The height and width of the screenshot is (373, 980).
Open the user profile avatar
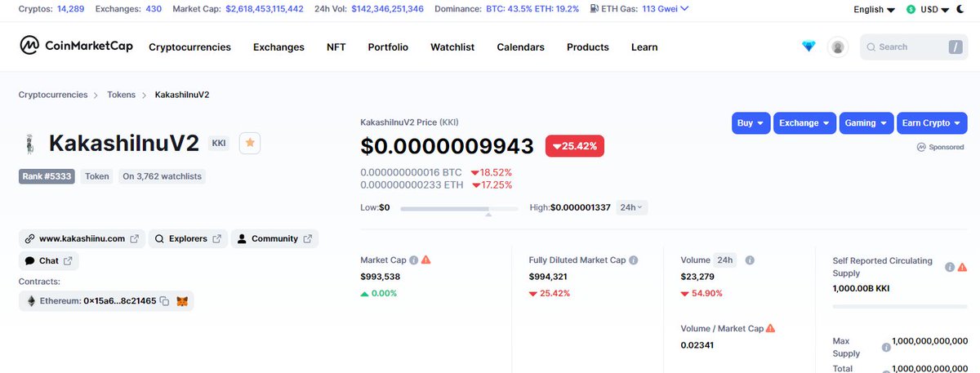pyautogui.click(x=837, y=47)
